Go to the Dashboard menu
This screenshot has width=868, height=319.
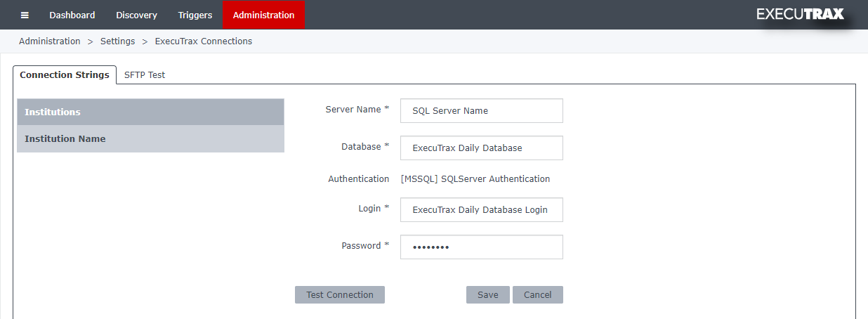[72, 15]
